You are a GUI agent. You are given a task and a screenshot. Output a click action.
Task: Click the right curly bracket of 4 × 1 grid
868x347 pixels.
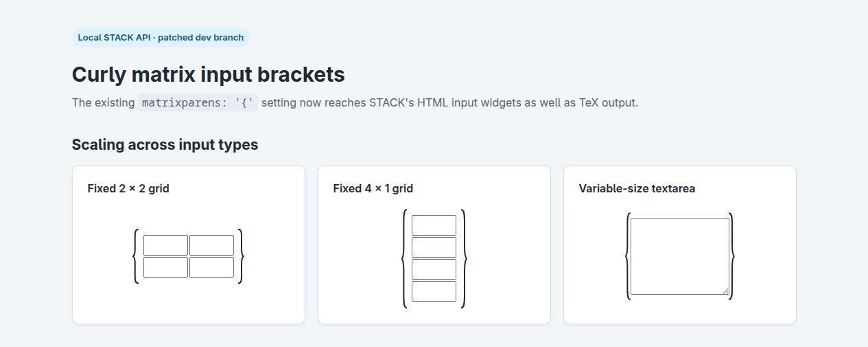point(463,258)
